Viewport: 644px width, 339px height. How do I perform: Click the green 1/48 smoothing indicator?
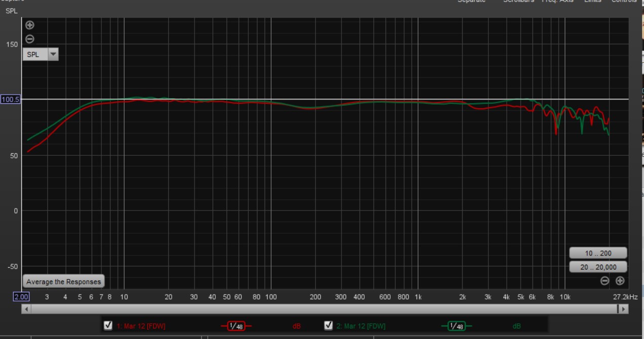457,326
